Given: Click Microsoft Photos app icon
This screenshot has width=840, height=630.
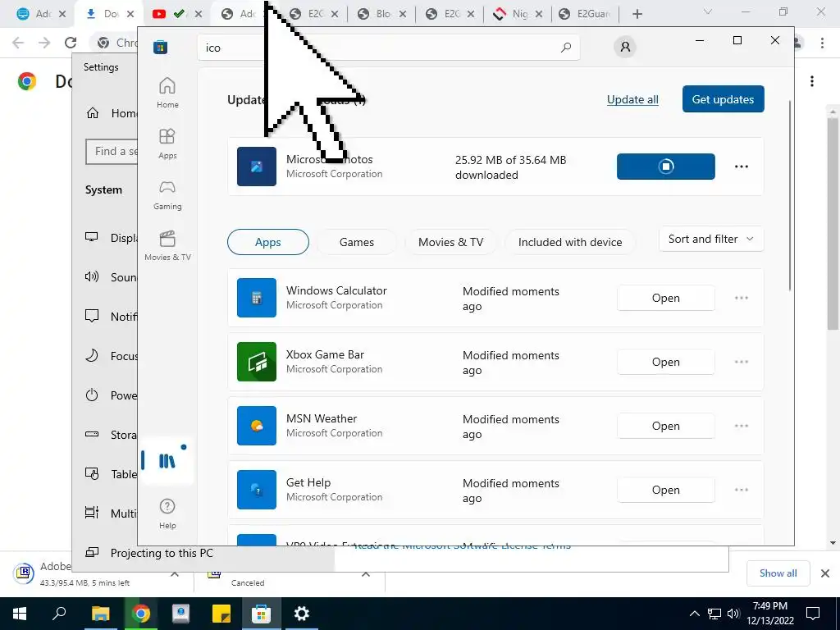Looking at the screenshot, I should pos(257,166).
